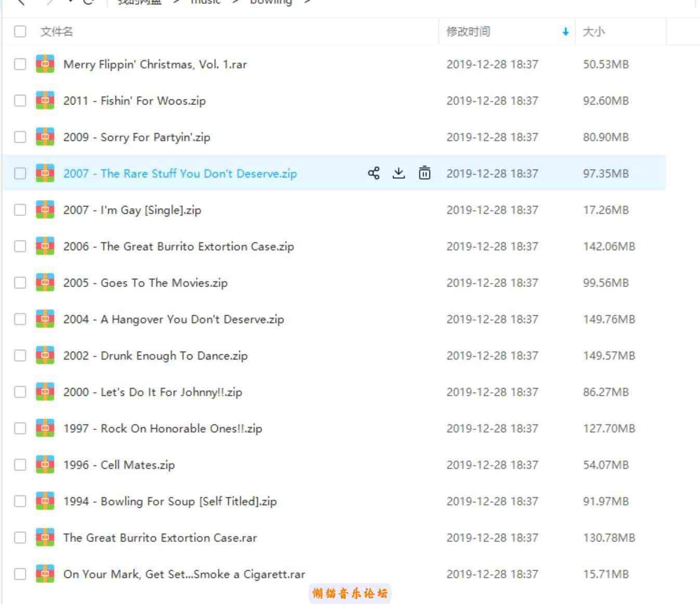Image resolution: width=700 pixels, height=604 pixels.
Task: Check the box for A Hangover You Don't Deserve.zip
Action: point(20,319)
